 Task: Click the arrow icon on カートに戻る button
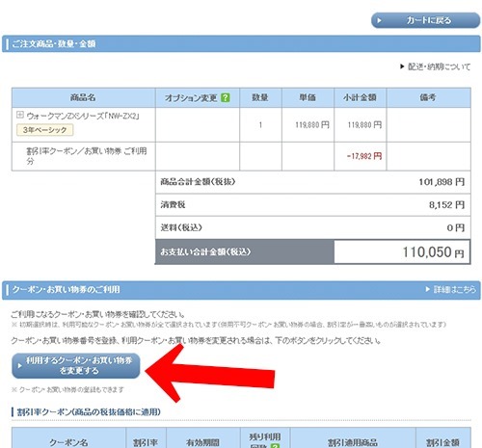tap(379, 20)
